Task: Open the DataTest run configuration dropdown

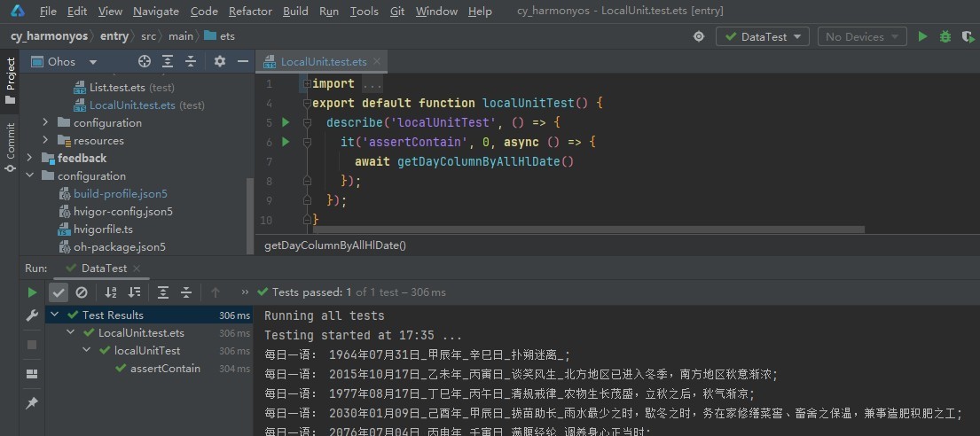Action: [x=762, y=36]
